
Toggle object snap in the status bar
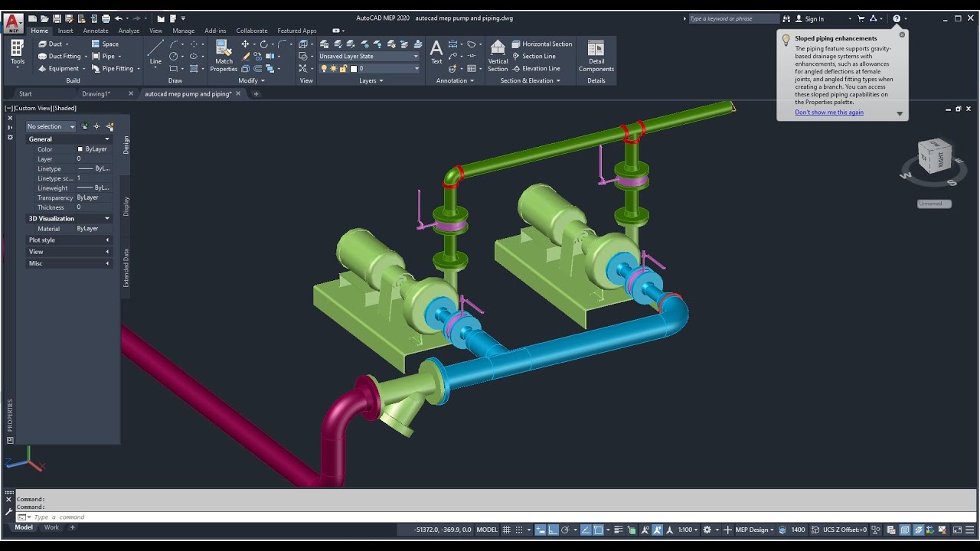[x=599, y=530]
